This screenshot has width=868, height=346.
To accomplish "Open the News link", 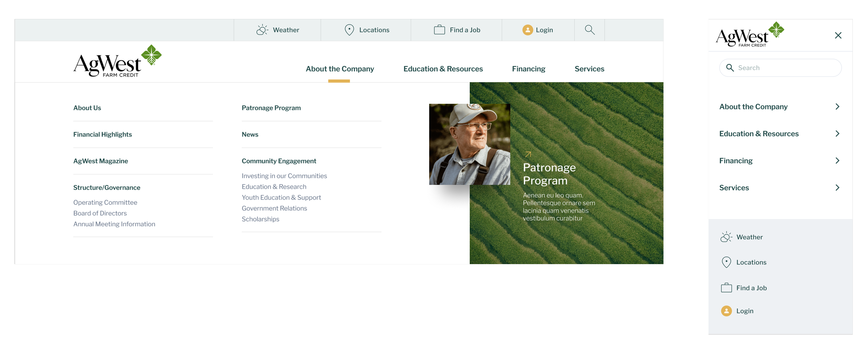I will (x=250, y=135).
